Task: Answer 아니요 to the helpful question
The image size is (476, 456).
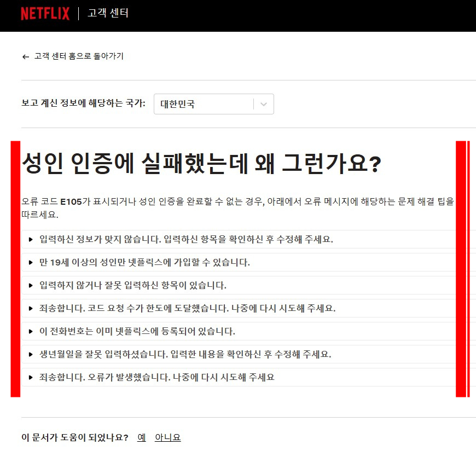Action: click(x=167, y=437)
